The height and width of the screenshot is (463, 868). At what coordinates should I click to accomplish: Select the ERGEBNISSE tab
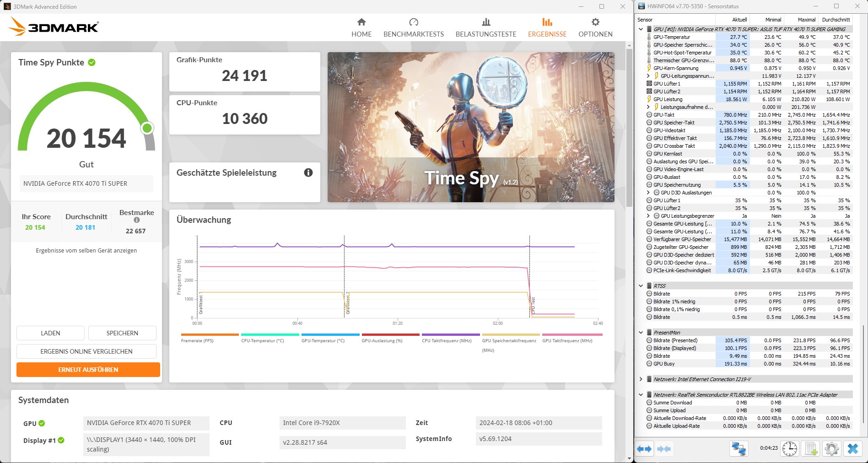[x=547, y=27]
